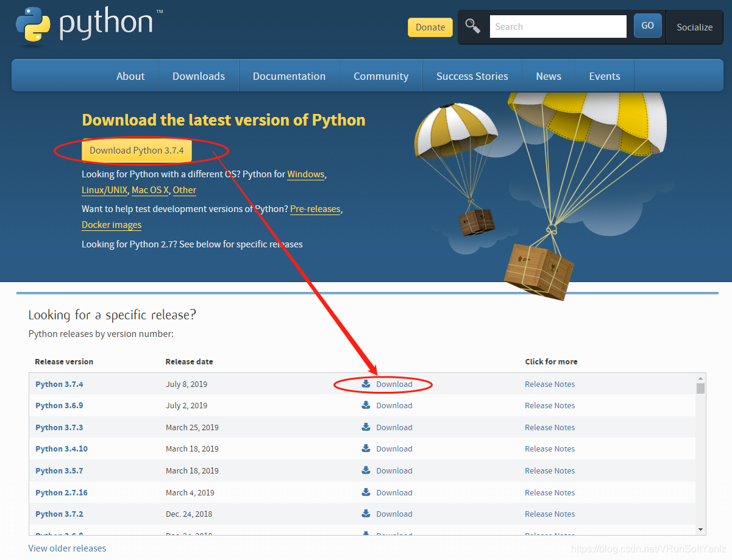This screenshot has height=560, width=732.
Task: Click the search magnifier icon
Action: [x=473, y=26]
